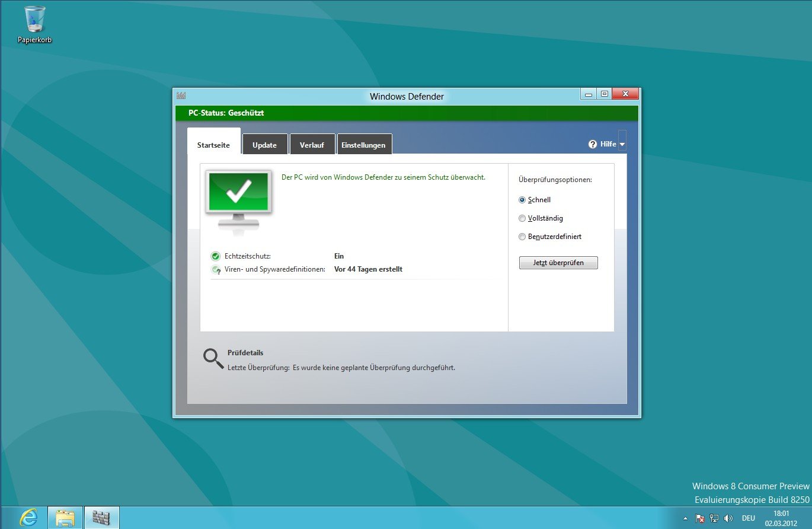Click the Echtzeitschutz green check icon
The height and width of the screenshot is (529, 812).
tap(216, 256)
